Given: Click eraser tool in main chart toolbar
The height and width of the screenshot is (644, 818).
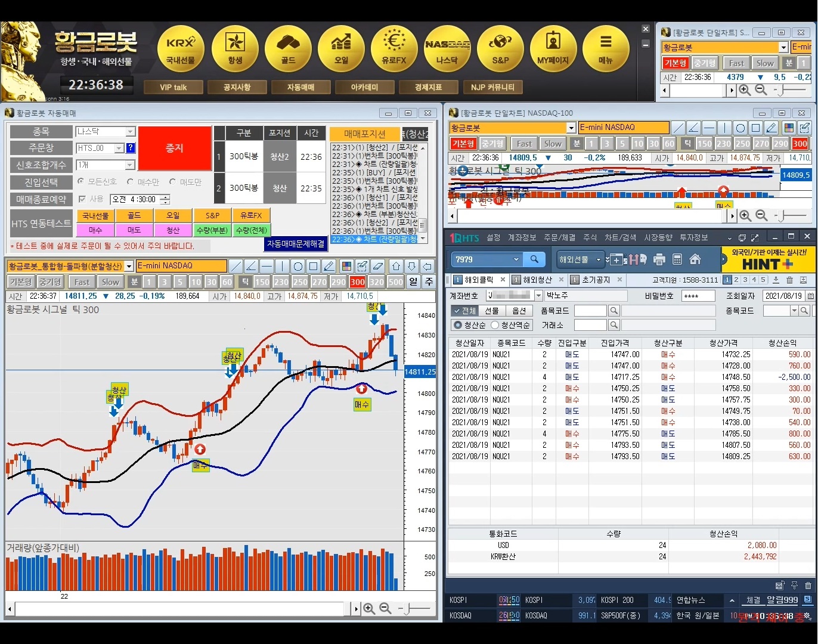Looking at the screenshot, I should coord(377,266).
